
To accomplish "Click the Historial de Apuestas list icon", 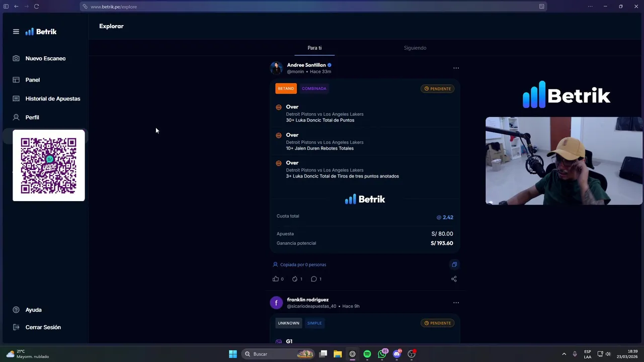I will [16, 99].
